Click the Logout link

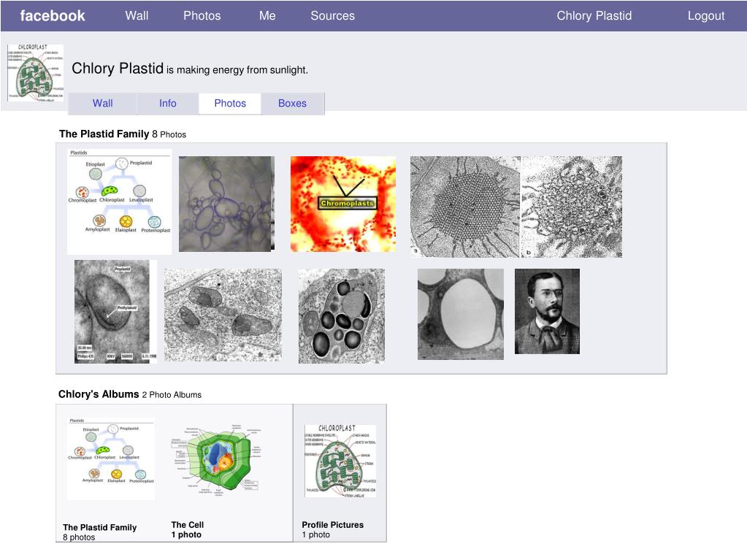click(705, 16)
